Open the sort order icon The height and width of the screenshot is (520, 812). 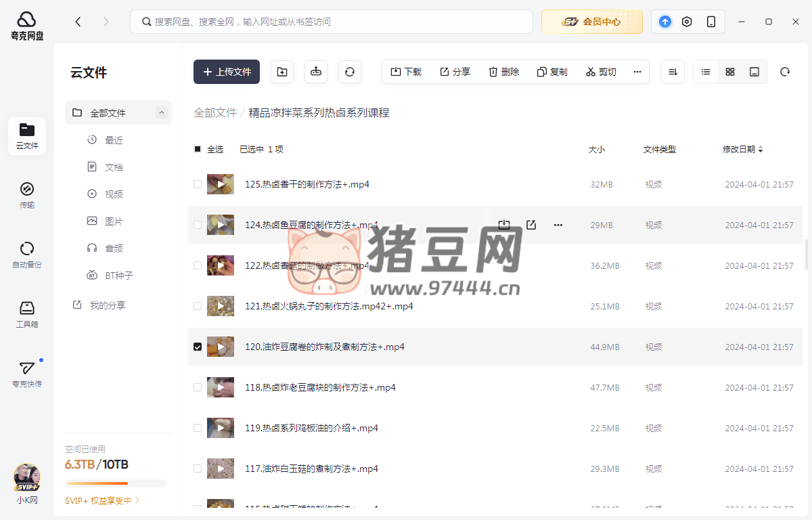pyautogui.click(x=673, y=72)
